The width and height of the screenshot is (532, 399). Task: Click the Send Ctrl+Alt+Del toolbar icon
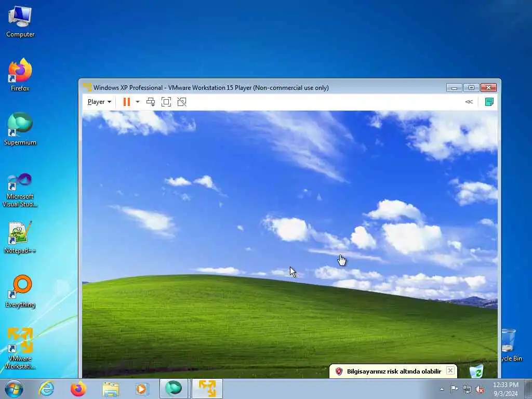click(x=151, y=102)
